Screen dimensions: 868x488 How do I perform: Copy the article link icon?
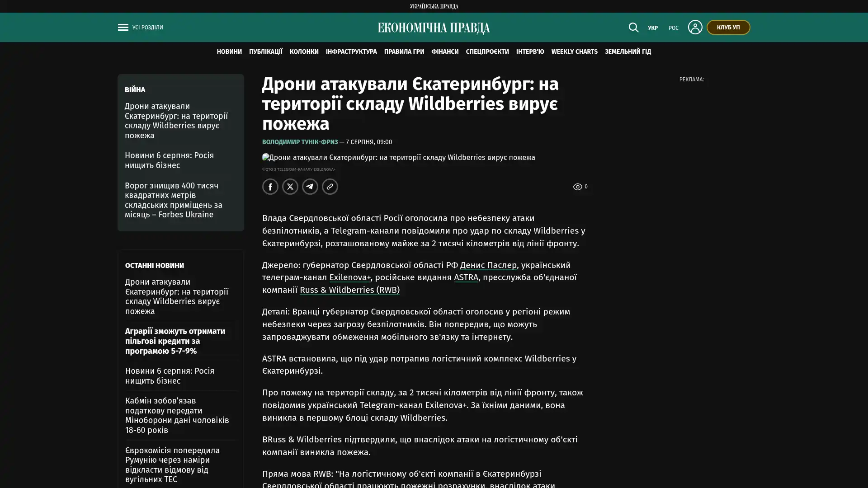tap(330, 187)
